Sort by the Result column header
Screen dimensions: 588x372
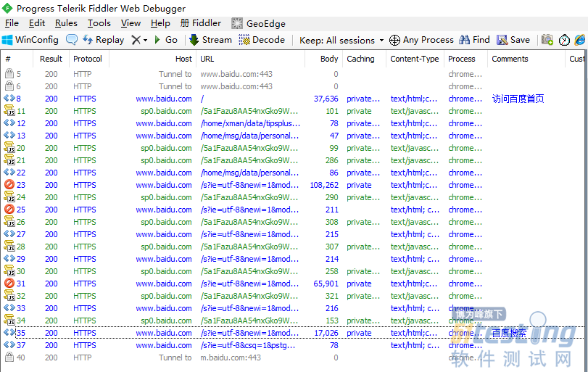pos(51,59)
